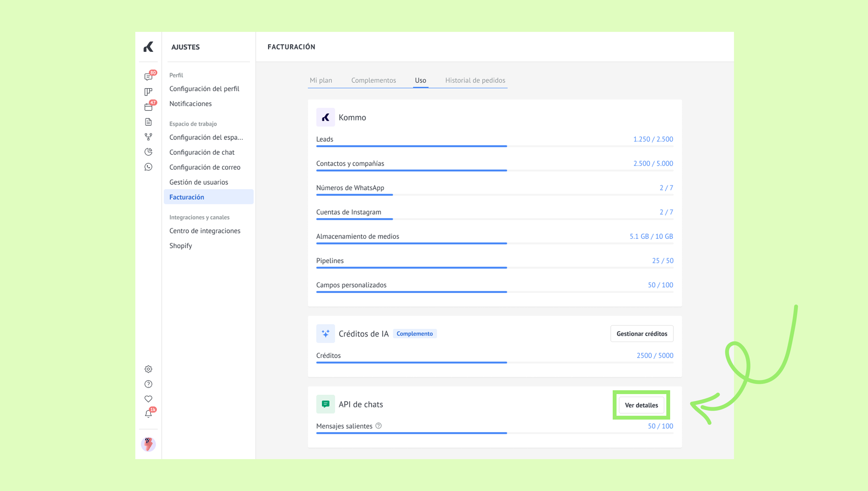The image size is (868, 491).
Task: Click the Créditos de IA sparkle icon
Action: tap(325, 333)
